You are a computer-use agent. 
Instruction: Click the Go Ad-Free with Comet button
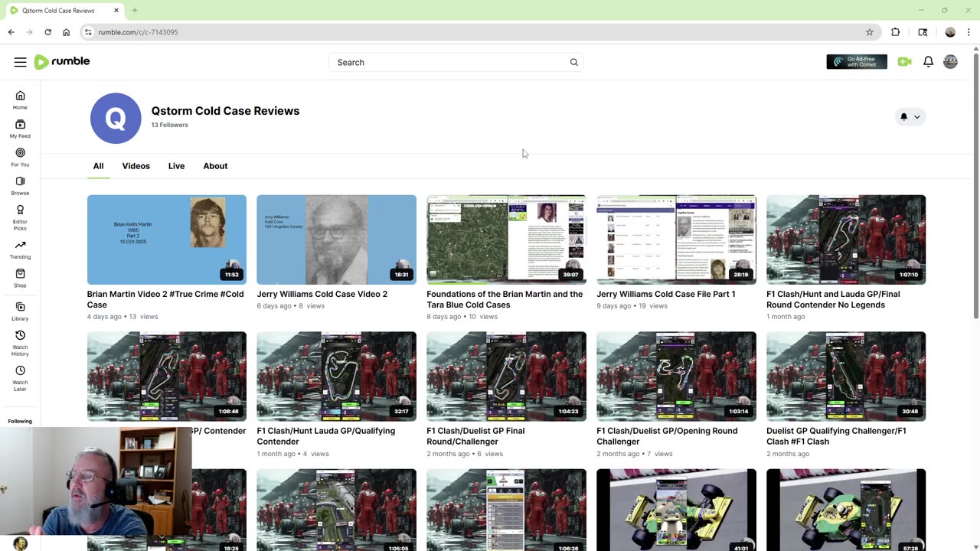click(x=857, y=62)
